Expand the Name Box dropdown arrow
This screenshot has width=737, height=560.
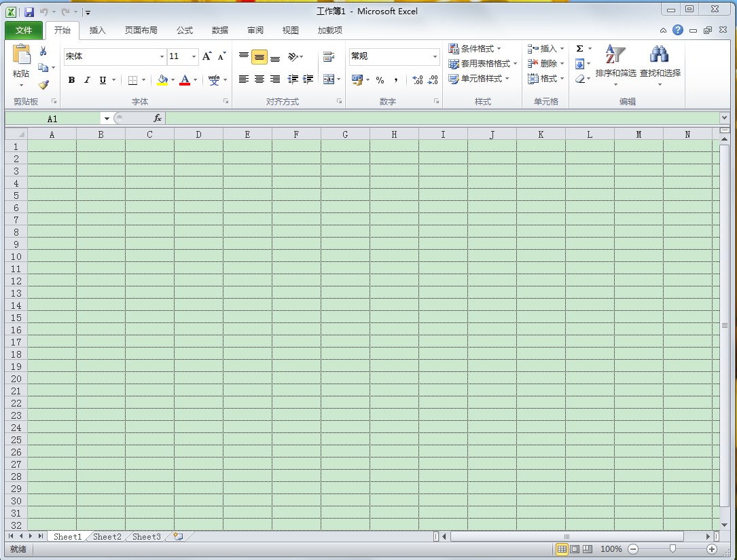pos(107,119)
